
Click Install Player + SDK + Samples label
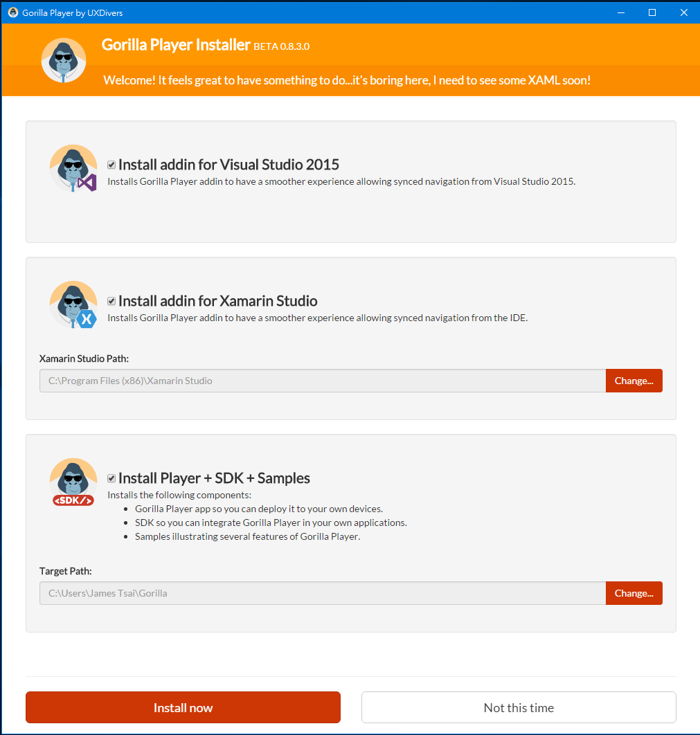coord(214,478)
